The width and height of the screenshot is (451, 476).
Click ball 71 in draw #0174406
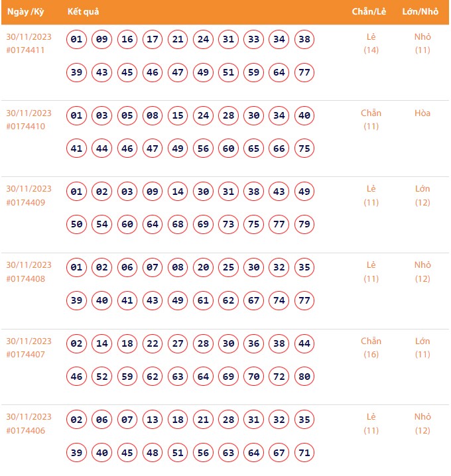click(x=304, y=453)
